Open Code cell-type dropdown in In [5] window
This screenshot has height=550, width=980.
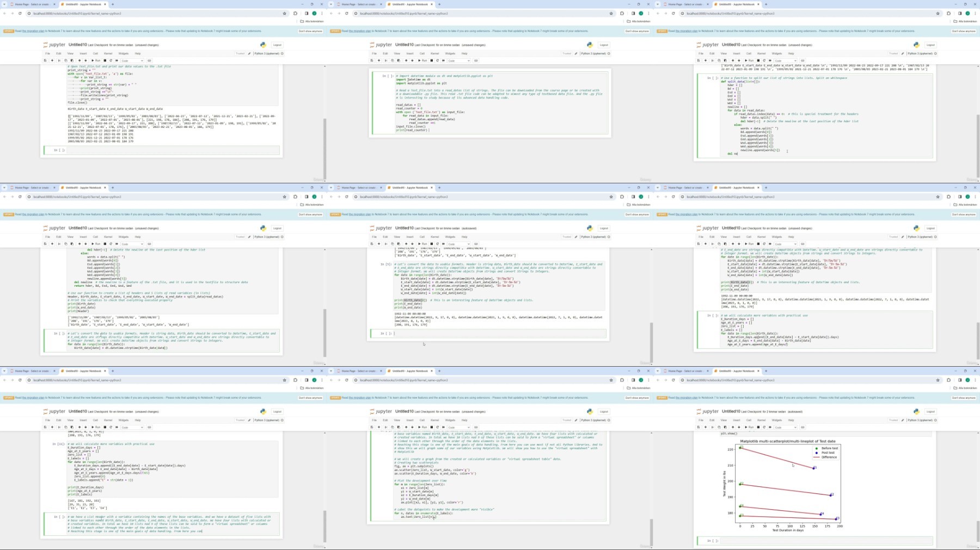click(x=459, y=244)
